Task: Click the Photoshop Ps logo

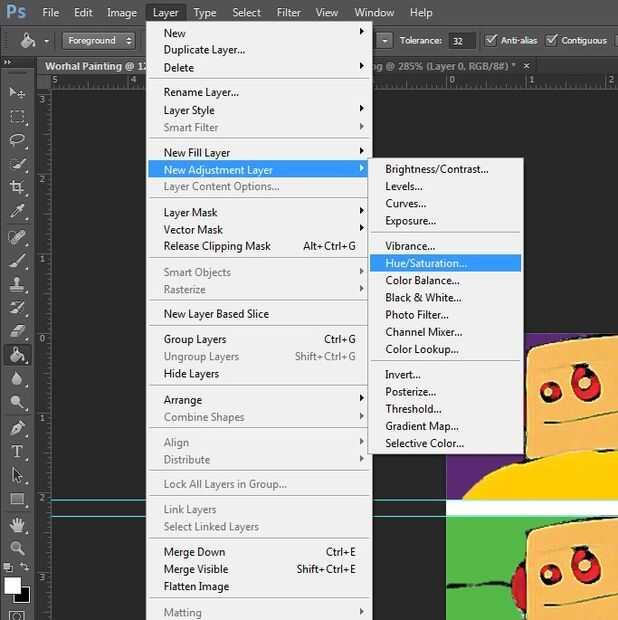Action: click(x=16, y=12)
